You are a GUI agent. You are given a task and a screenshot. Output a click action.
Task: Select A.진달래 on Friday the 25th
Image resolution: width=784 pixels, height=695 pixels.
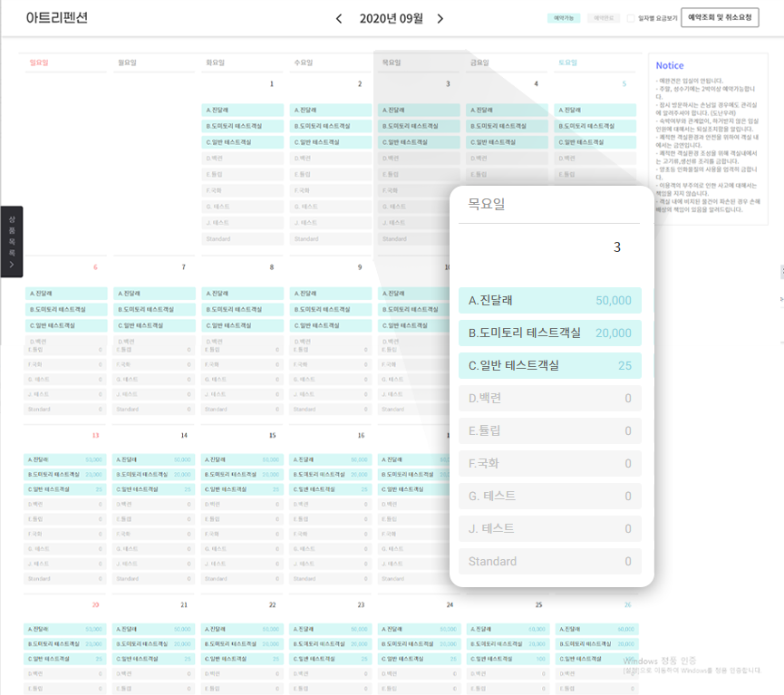click(x=508, y=629)
